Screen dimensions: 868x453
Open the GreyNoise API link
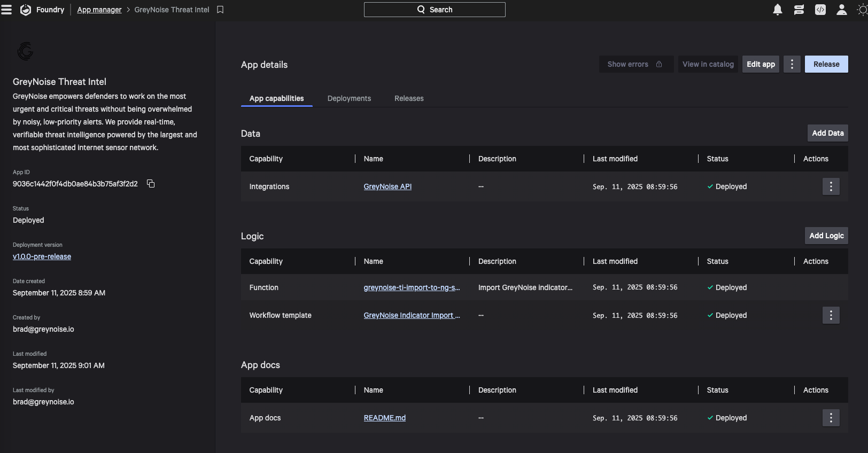(x=387, y=186)
